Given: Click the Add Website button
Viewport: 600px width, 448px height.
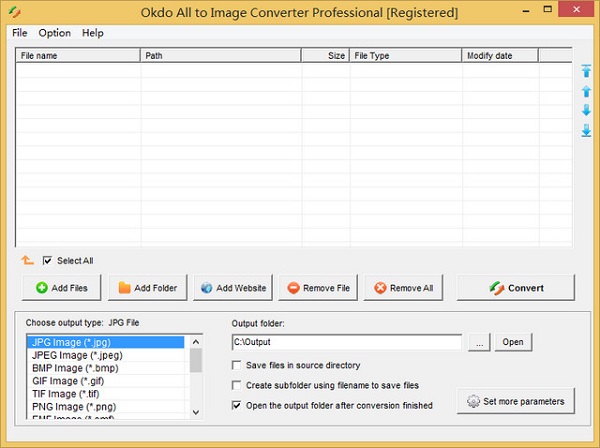Looking at the screenshot, I should click(233, 288).
